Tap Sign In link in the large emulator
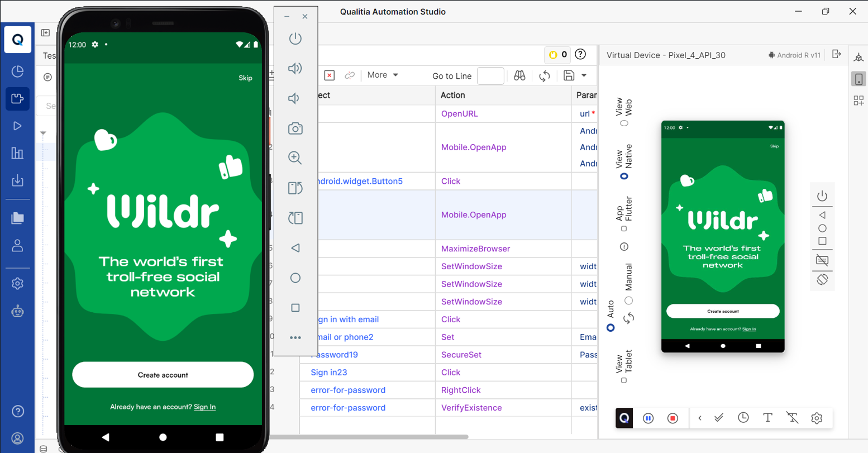Screen dimensions: 868x453 click(x=204, y=407)
